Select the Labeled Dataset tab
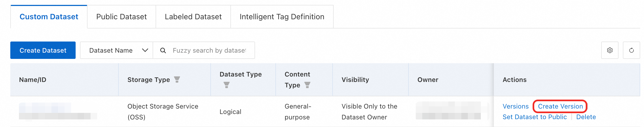 point(193,17)
